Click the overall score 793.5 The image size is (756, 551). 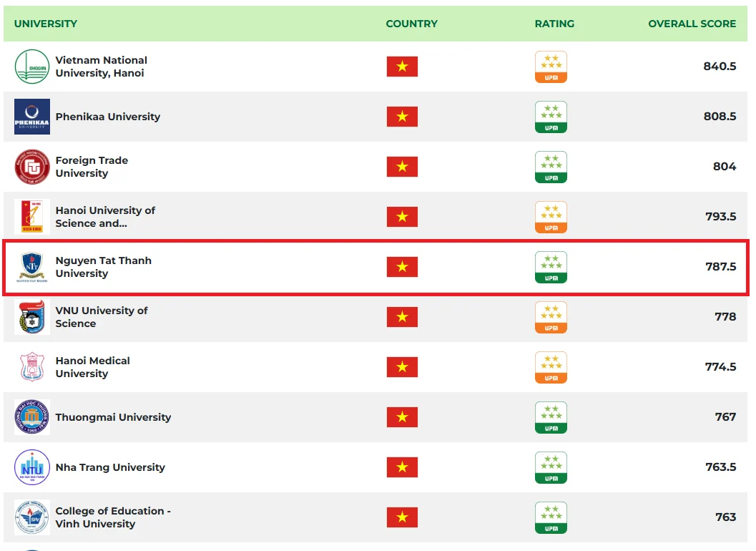[721, 217]
